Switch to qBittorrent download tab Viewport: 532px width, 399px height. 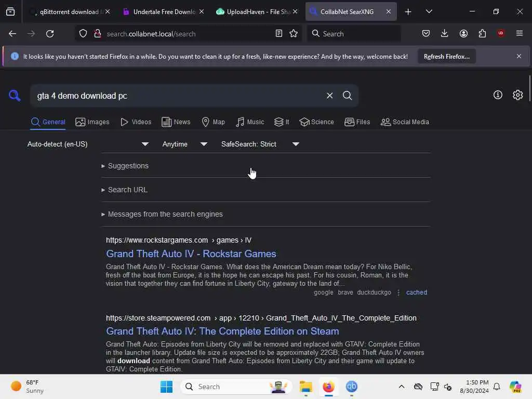click(x=70, y=12)
